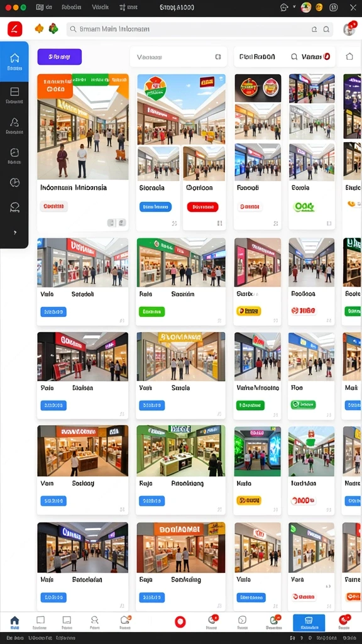This screenshot has height=644, width=362.
Task: Open the active blue home sidebar icon
Action: [x=14, y=61]
